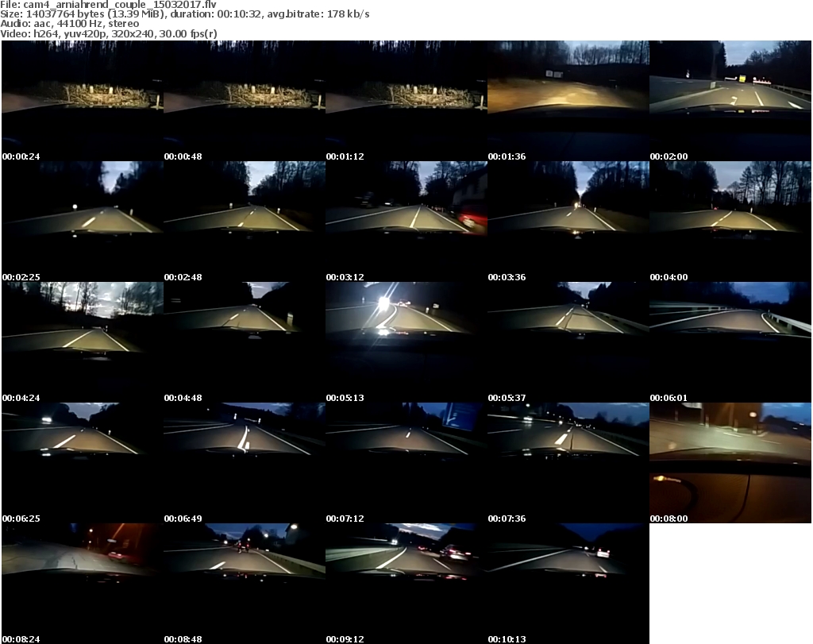This screenshot has width=813, height=644.
Task: Select the thumbnail frame at 00:02:25
Action: [83, 222]
